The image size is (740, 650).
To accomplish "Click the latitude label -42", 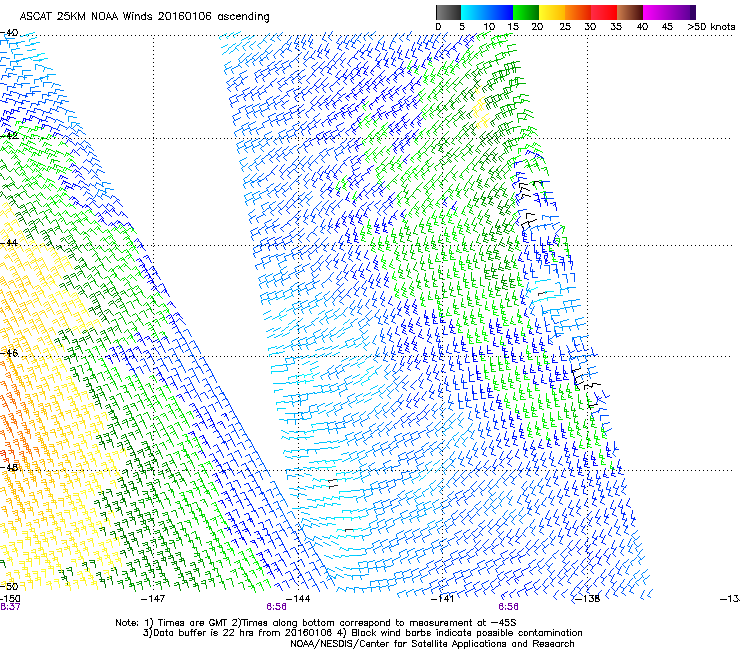I will [x=10, y=135].
